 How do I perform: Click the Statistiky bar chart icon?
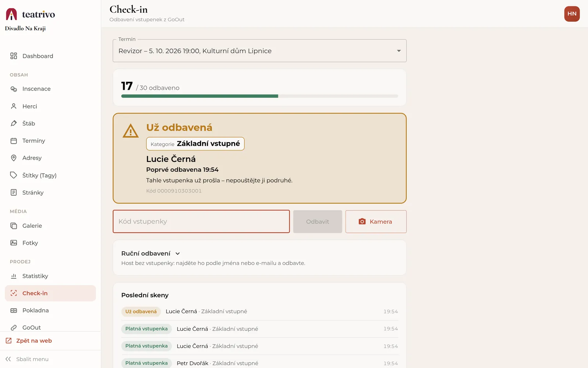(x=14, y=276)
